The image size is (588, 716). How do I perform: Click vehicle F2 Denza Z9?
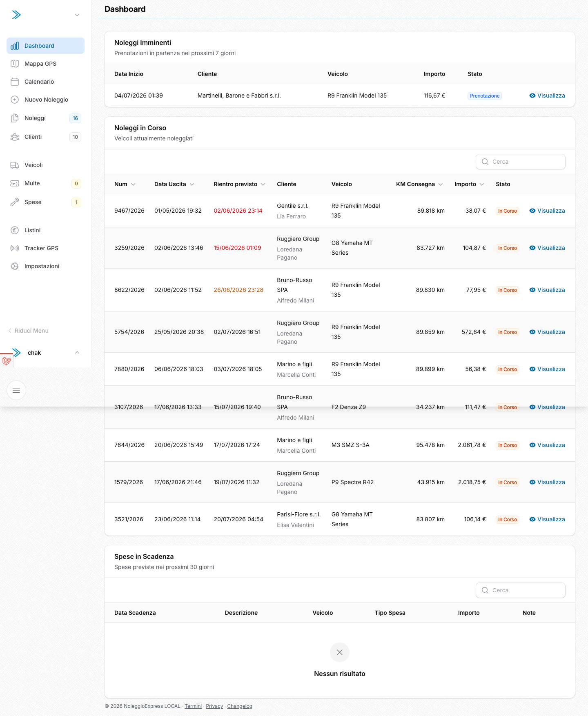(x=349, y=407)
